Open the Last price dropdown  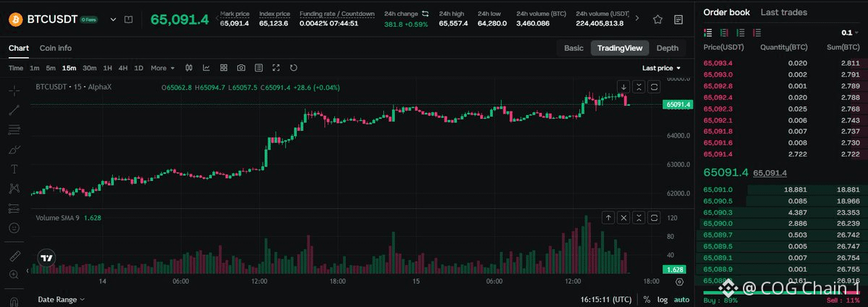pyautogui.click(x=661, y=68)
